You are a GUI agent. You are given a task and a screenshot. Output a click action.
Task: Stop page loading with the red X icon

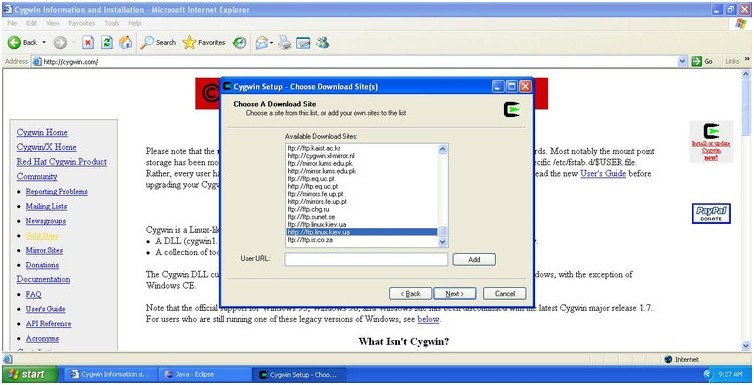pos(88,43)
